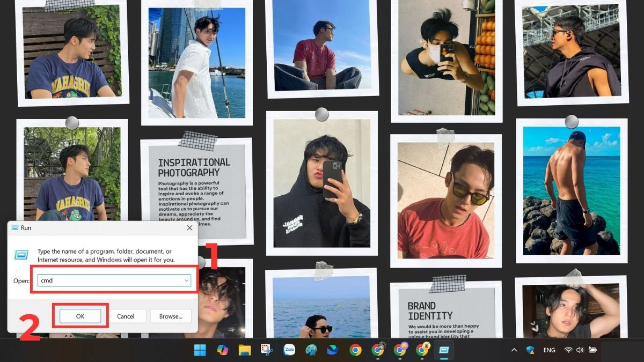Open the Start menu
Viewport: 644px width, 362px height.
(201, 350)
